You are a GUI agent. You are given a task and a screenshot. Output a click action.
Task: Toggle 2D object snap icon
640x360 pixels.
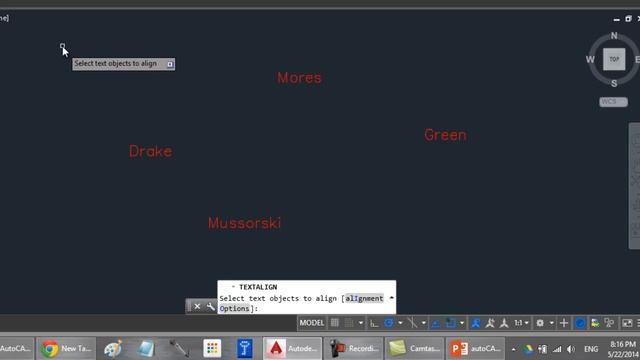[451, 323]
